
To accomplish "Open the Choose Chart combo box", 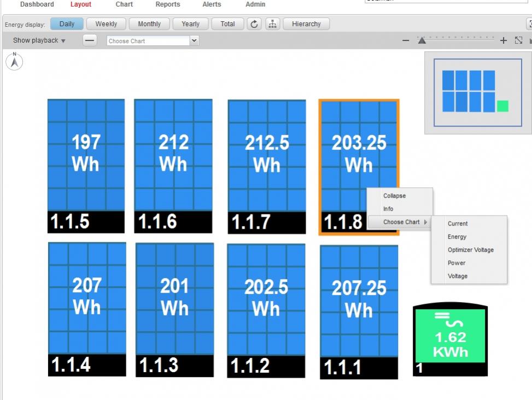I will (153, 40).
